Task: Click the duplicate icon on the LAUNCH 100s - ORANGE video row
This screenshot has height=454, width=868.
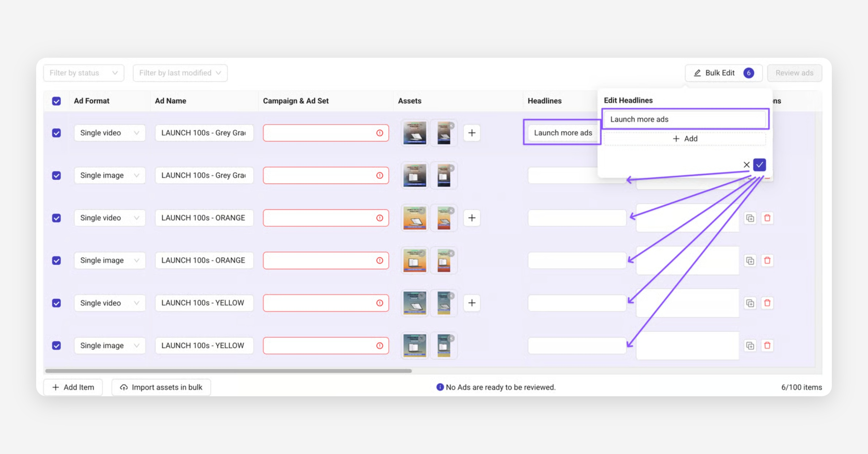Action: (750, 218)
